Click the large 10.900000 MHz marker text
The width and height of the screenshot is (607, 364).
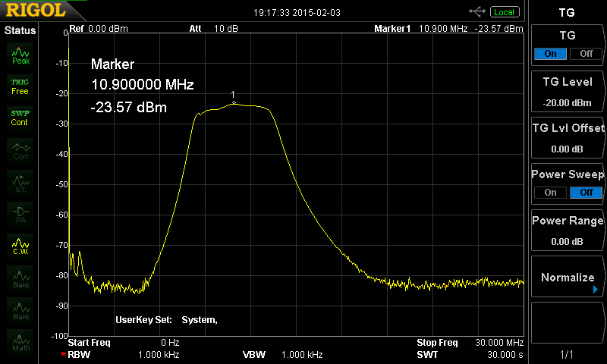pos(143,84)
